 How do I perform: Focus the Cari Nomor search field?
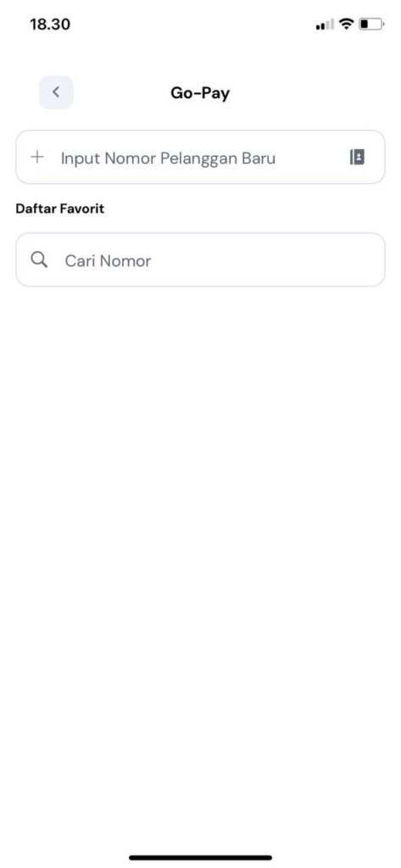point(200,259)
